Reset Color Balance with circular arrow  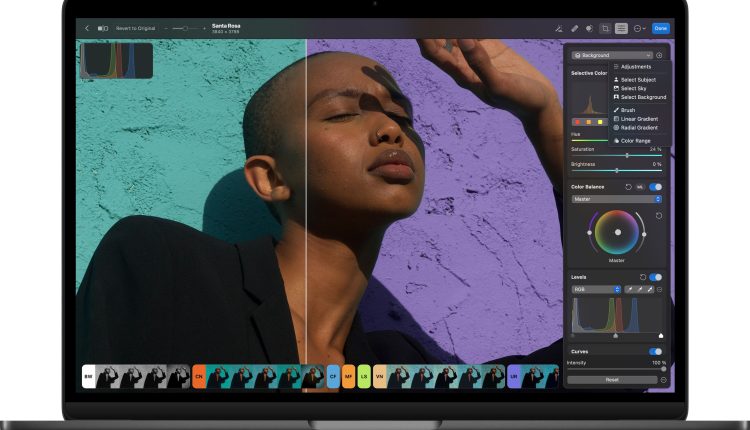pyautogui.click(x=629, y=187)
